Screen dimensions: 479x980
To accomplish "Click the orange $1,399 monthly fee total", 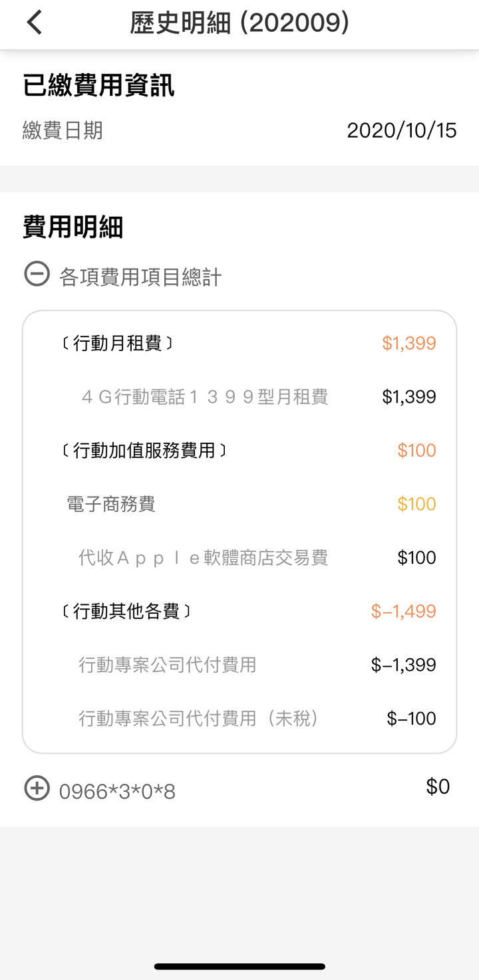I will click(x=409, y=343).
